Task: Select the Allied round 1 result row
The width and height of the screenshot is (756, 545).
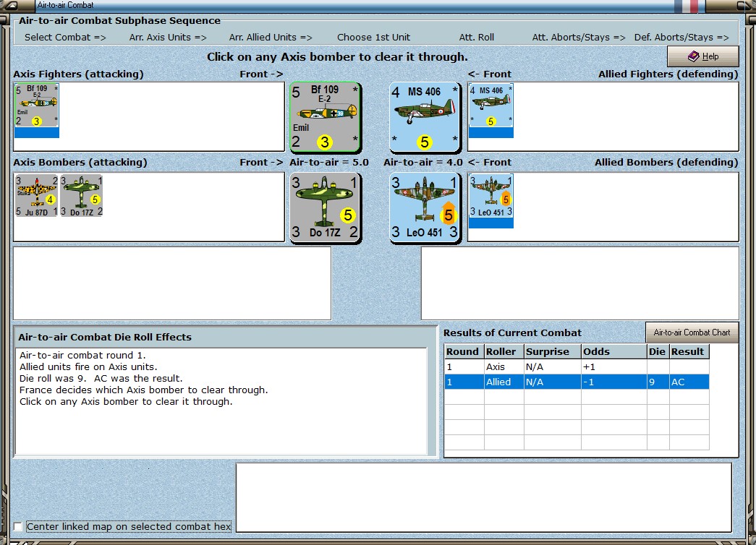Action: [x=577, y=382]
